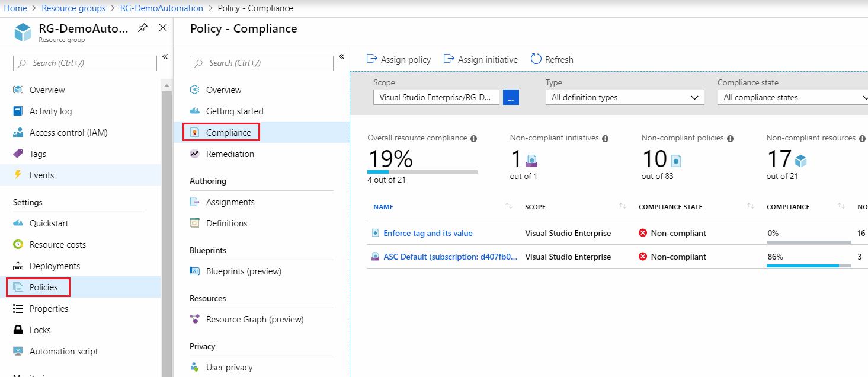The height and width of the screenshot is (377, 868).
Task: Click Assign policy button
Action: pos(399,59)
